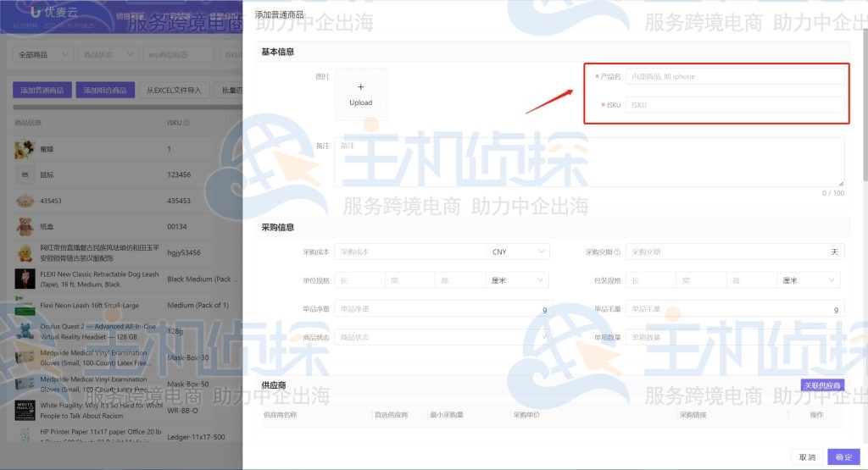This screenshot has width=868, height=470.
Task: Click the 确定 confirm button
Action: click(843, 457)
